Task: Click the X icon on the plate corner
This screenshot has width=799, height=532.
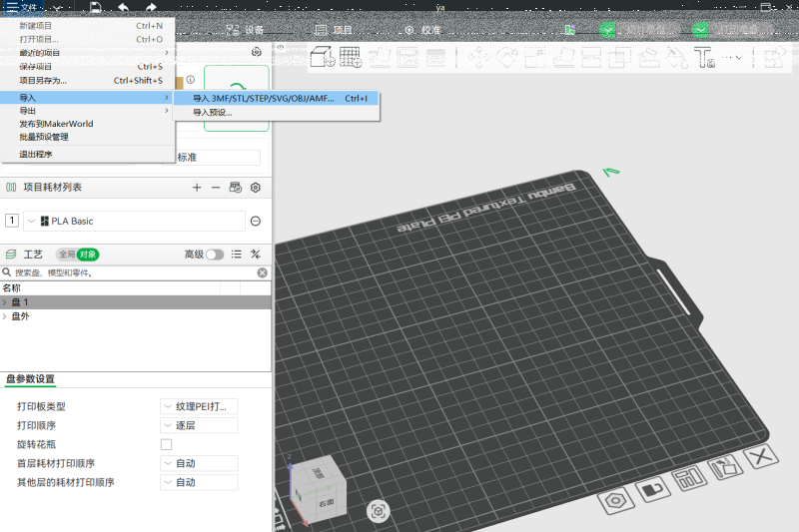Action: [762, 458]
